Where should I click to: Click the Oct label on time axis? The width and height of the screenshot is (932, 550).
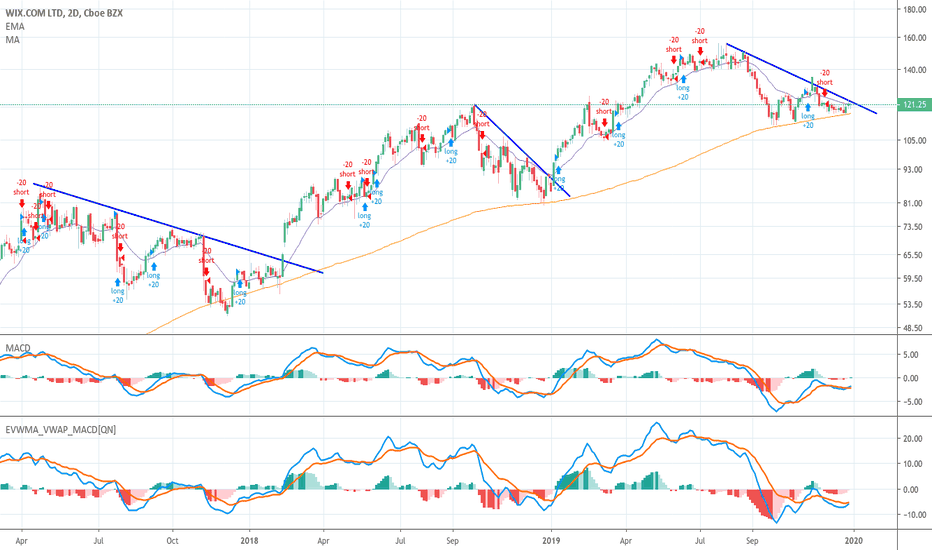[172, 541]
